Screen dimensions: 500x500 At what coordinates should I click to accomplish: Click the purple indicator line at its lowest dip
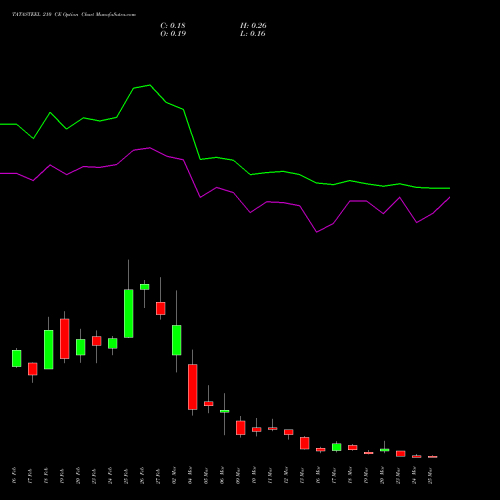coord(317,232)
